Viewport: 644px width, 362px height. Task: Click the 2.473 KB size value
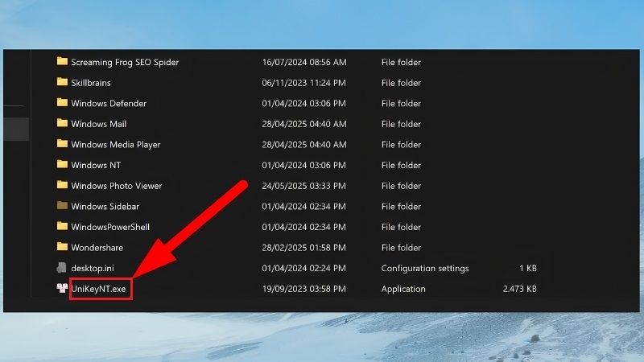tap(520, 289)
